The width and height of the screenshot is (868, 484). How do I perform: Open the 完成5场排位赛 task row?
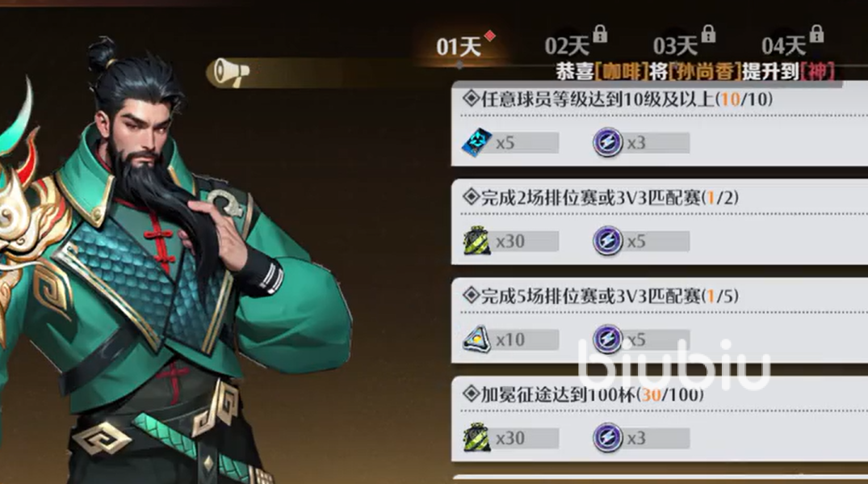tap(660, 320)
